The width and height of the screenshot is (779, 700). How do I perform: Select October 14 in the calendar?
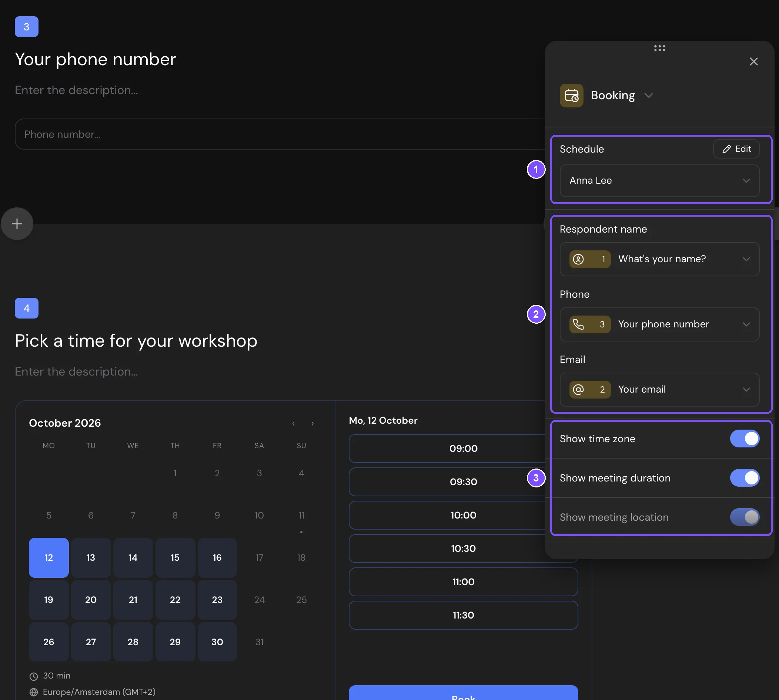pyautogui.click(x=133, y=558)
